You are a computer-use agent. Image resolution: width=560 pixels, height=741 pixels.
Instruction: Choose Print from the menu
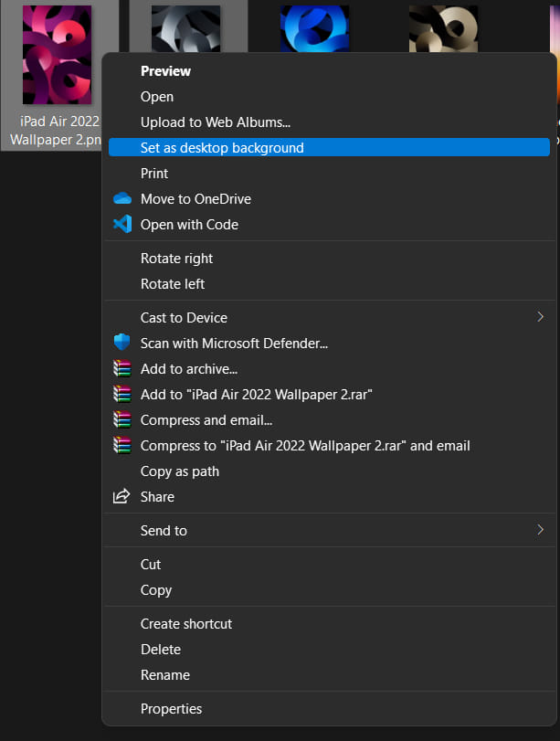click(329, 174)
